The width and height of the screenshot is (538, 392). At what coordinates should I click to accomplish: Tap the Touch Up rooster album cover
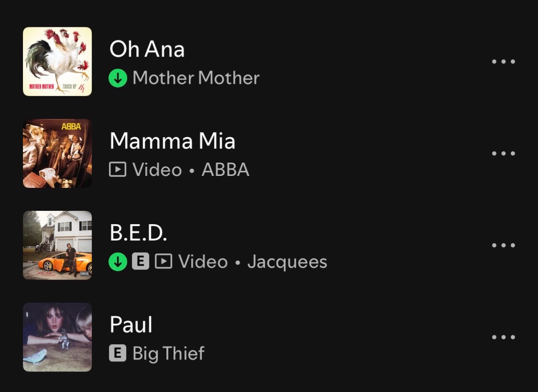tap(57, 62)
